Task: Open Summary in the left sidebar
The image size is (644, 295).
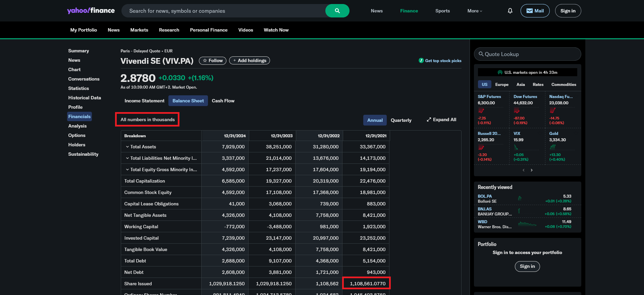Action: (78, 51)
